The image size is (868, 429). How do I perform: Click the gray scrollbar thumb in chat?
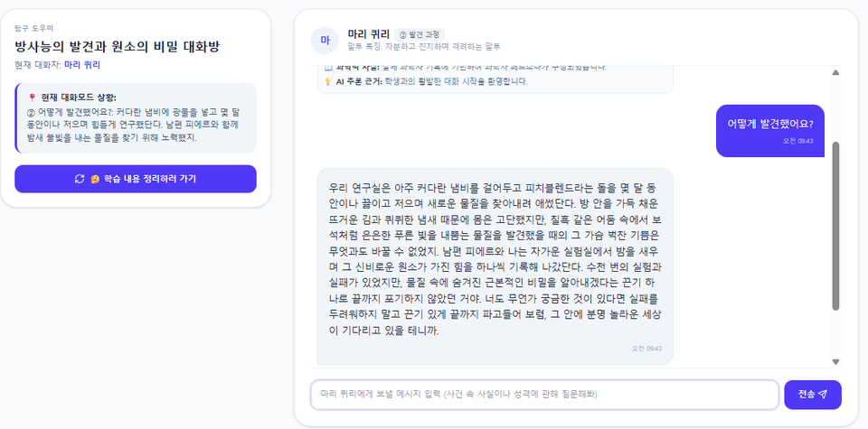pyautogui.click(x=835, y=226)
